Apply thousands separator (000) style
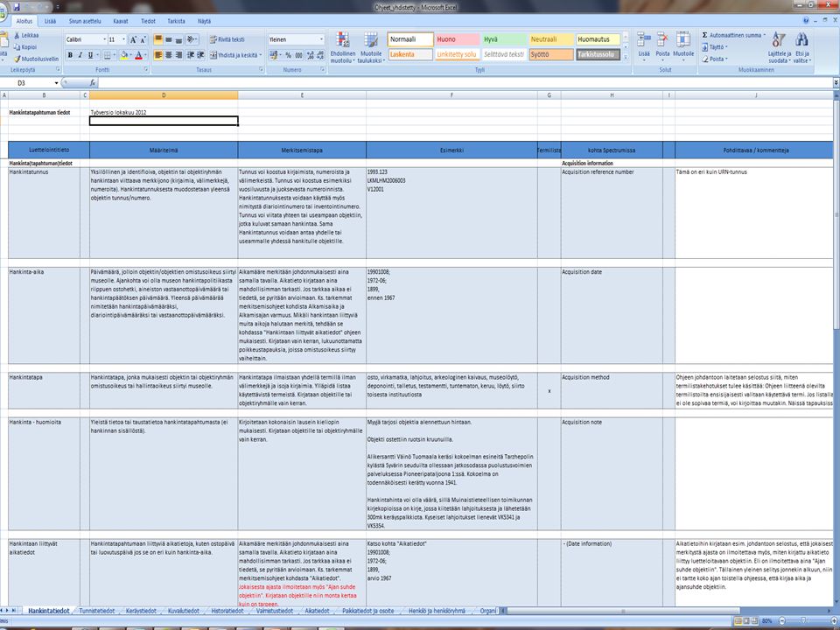The width and height of the screenshot is (840, 630). tap(299, 55)
